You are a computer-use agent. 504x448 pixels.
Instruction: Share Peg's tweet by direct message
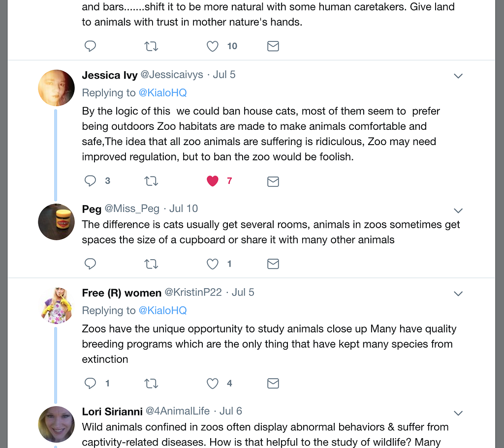pos(273,264)
